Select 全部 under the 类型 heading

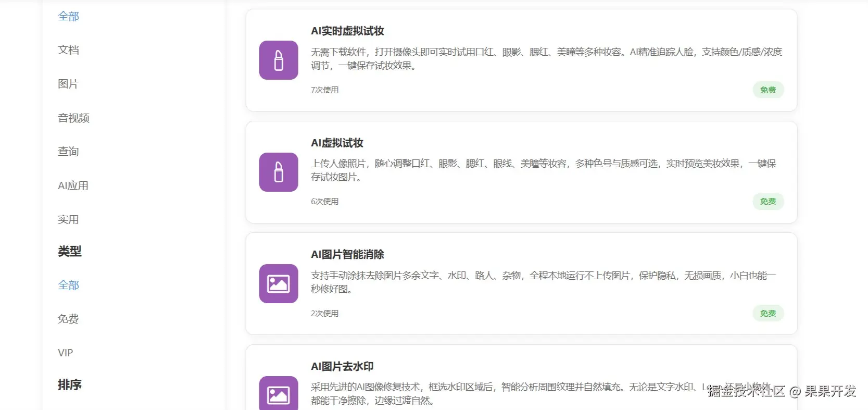click(68, 285)
